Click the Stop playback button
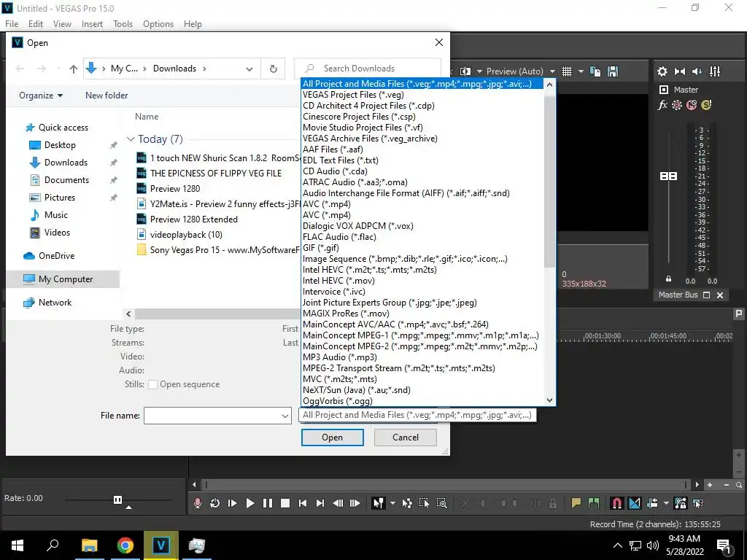This screenshot has height=560, width=747. [x=285, y=503]
